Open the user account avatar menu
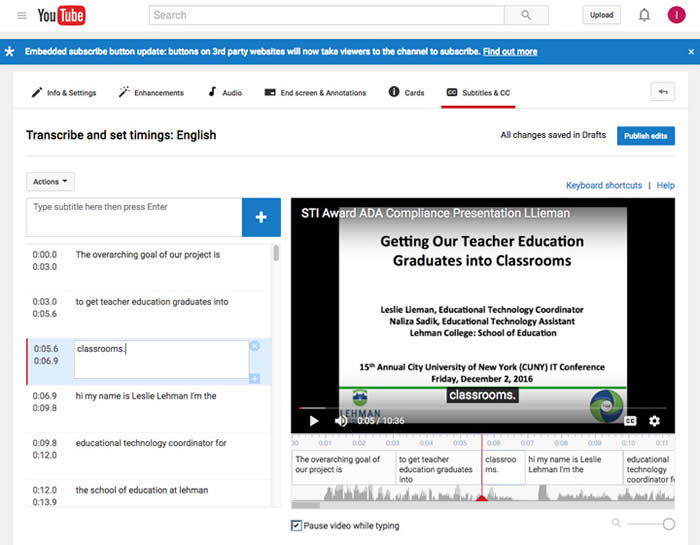The image size is (700, 545). click(x=677, y=15)
